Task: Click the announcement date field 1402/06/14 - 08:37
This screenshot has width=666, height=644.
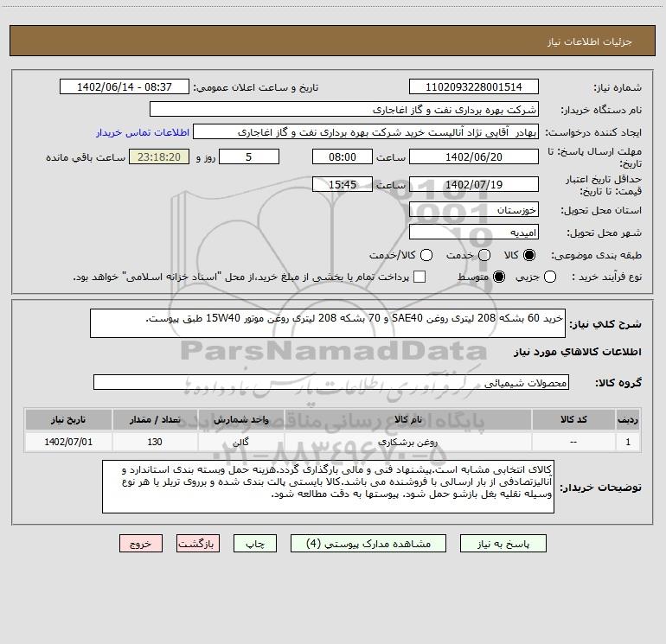Action: (x=125, y=87)
